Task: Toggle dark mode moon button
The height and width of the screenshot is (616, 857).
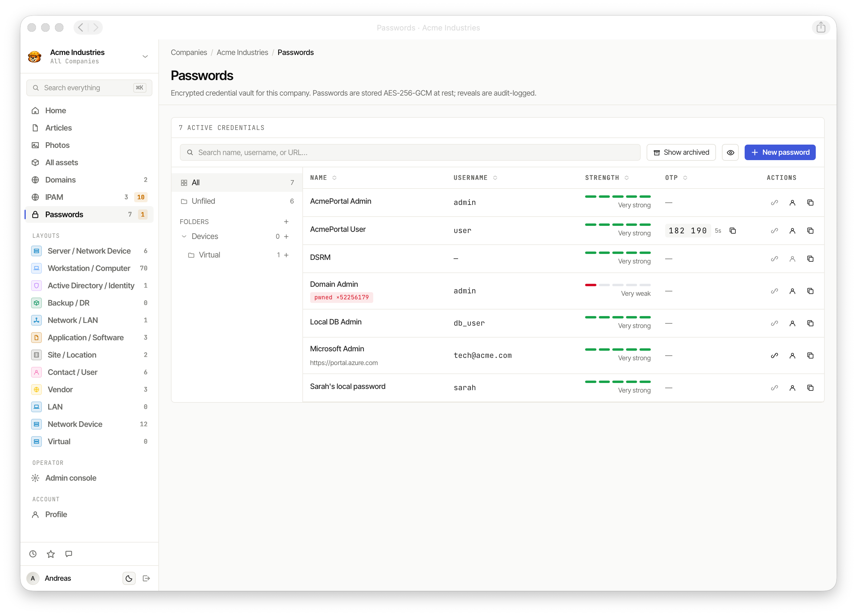Action: click(x=129, y=578)
